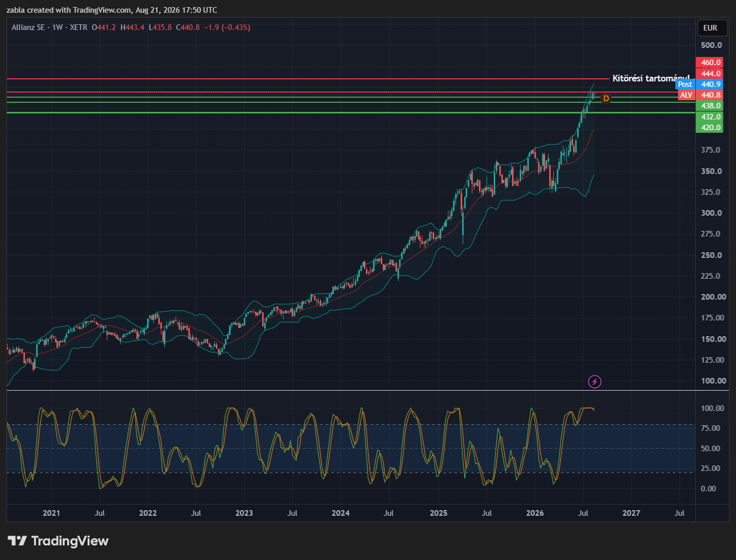The image size is (736, 560).
Task: Click 100.00 on the stochastic pane axis
Action: [713, 408]
